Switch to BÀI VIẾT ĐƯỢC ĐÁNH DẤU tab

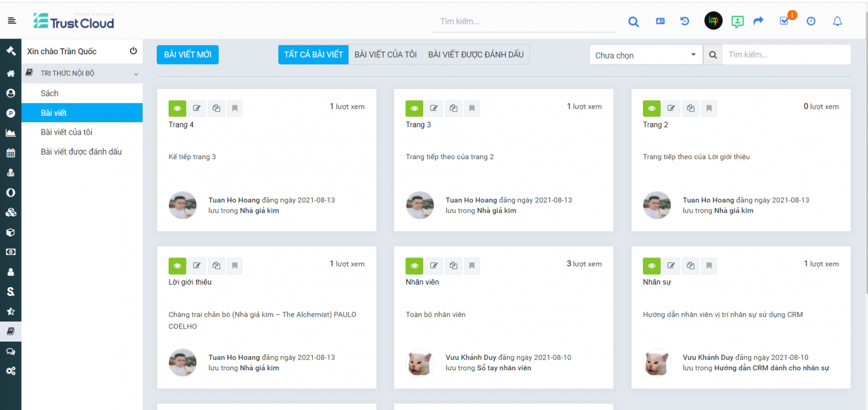pos(476,55)
